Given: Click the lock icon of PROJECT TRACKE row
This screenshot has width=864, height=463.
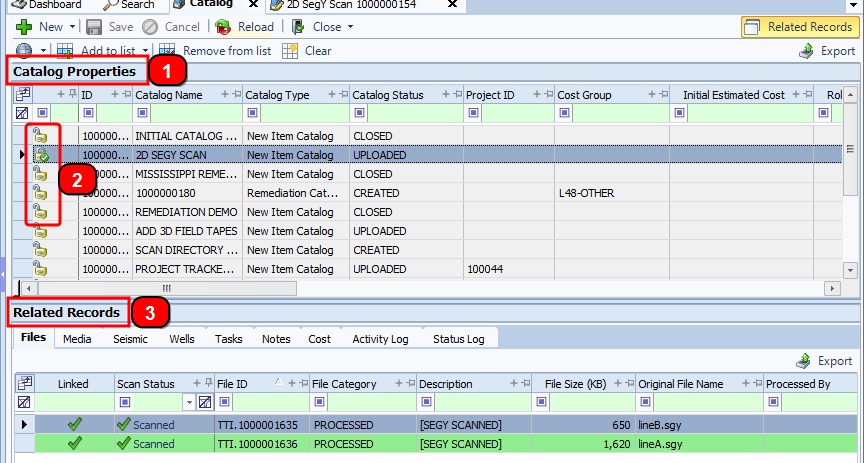Looking at the screenshot, I should coord(39,268).
